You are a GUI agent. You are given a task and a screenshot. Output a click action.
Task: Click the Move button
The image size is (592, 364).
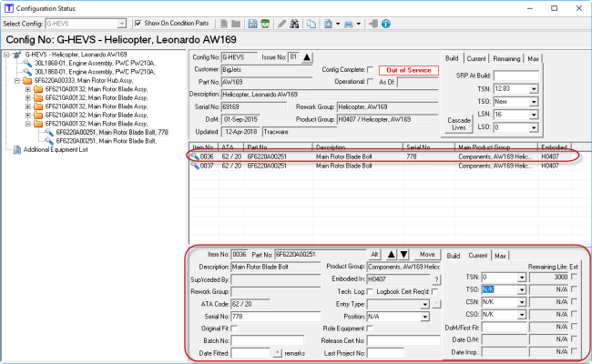point(427,255)
